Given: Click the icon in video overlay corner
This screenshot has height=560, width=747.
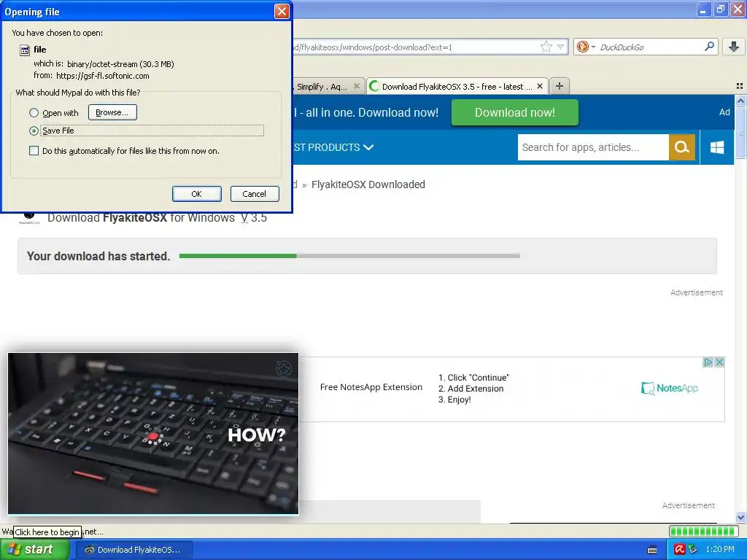Looking at the screenshot, I should coord(284,367).
